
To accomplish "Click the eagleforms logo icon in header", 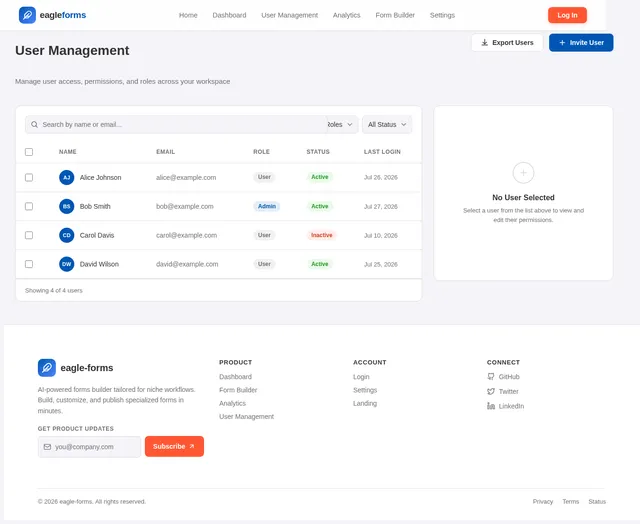I will 27,15.
